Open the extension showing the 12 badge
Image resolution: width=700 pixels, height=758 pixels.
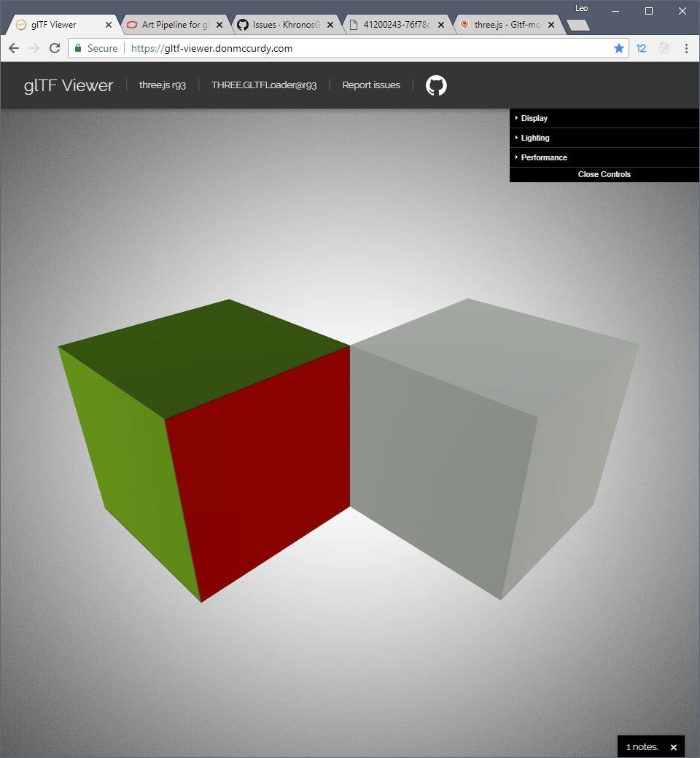pyautogui.click(x=641, y=47)
